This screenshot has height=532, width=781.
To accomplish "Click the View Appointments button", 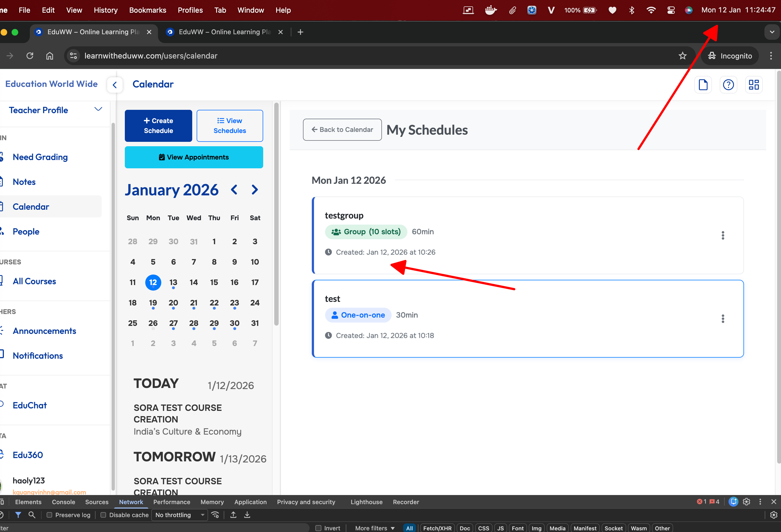I will click(194, 157).
